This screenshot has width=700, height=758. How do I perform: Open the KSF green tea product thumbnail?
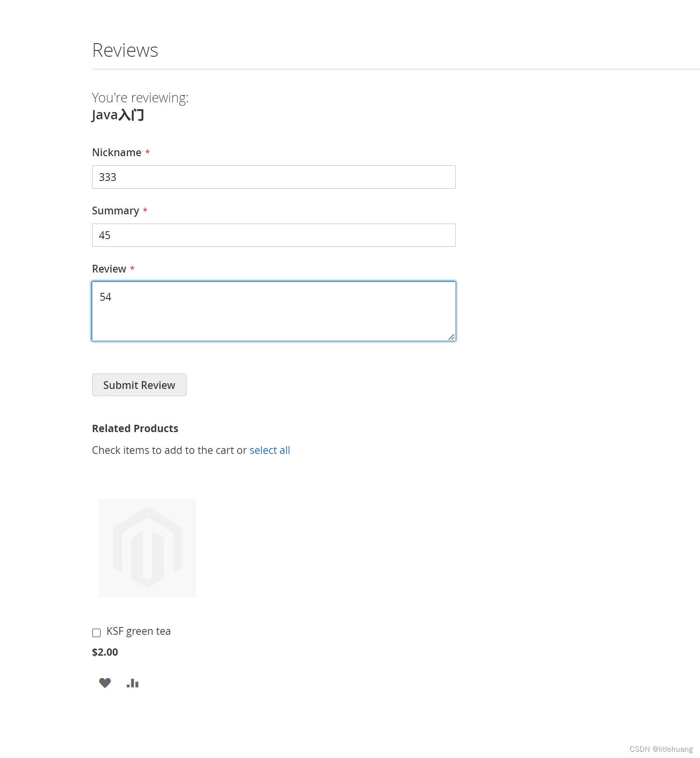[x=147, y=548]
